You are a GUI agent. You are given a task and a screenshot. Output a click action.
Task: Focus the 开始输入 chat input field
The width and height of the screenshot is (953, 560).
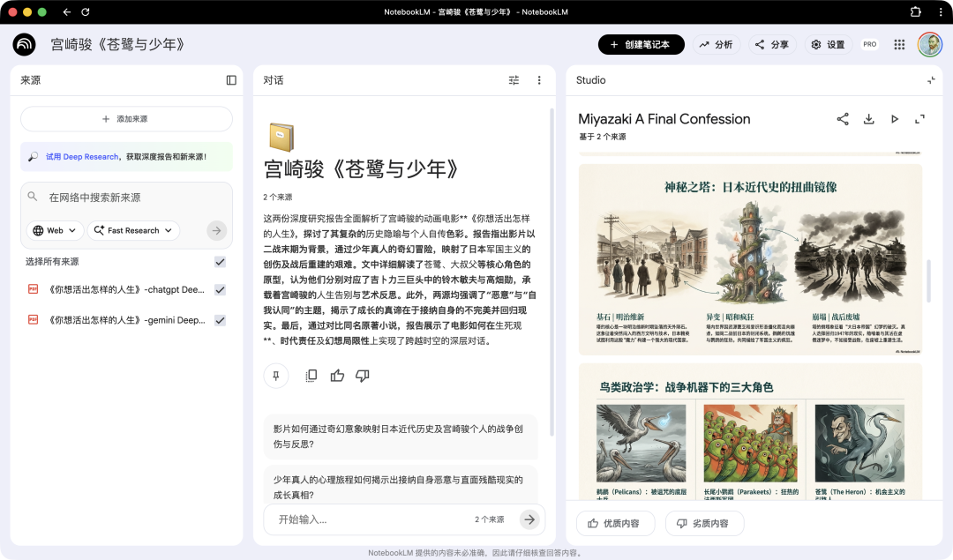371,519
